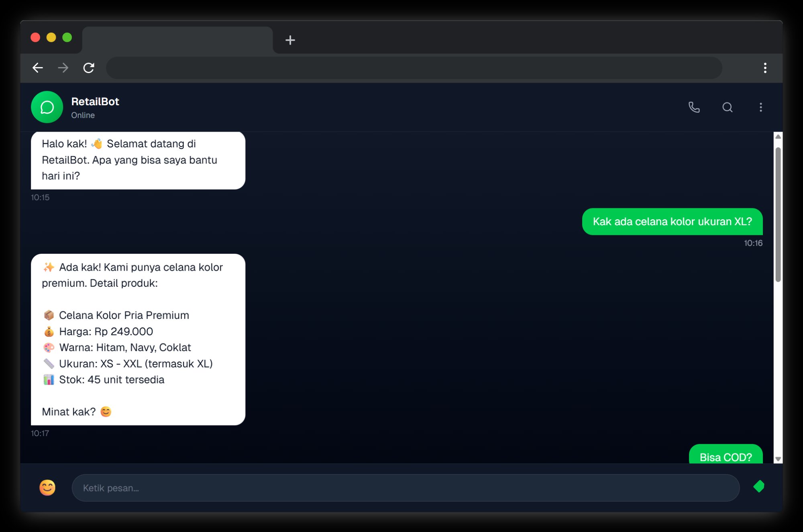
Task: Click the back navigation arrow
Action: (x=37, y=67)
